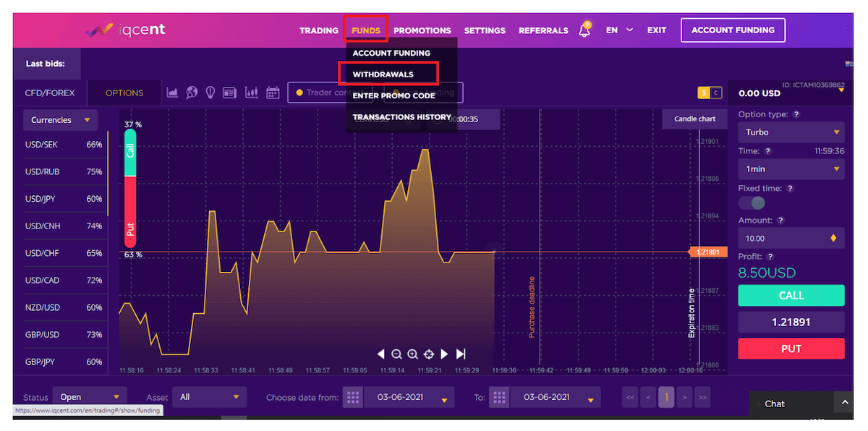868x431 pixels.
Task: Open the 1min time dropdown
Action: [x=791, y=169]
